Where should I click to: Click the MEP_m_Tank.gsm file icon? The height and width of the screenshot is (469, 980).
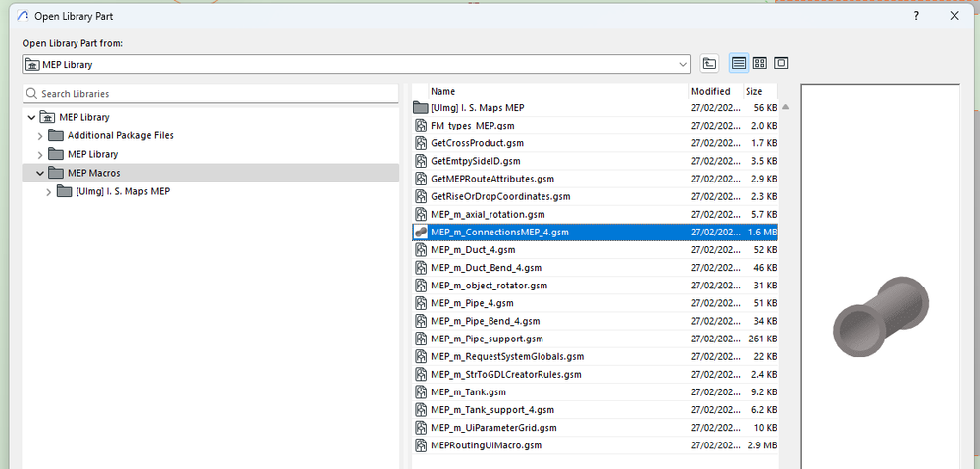[x=421, y=392]
